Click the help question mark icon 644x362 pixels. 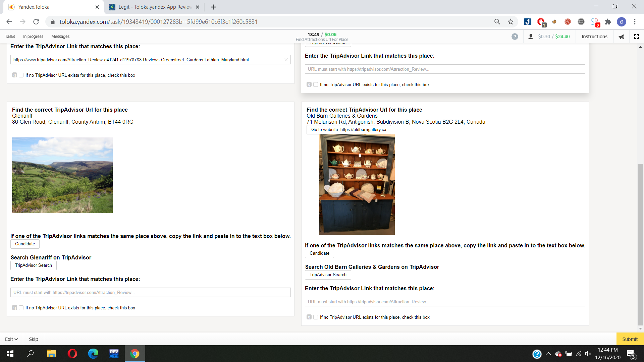click(515, 37)
